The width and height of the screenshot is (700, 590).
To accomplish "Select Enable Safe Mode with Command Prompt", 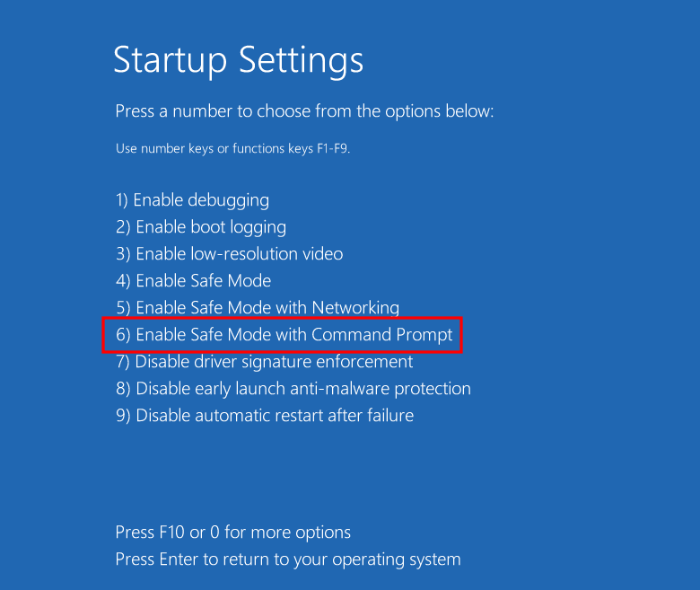I will [x=284, y=335].
